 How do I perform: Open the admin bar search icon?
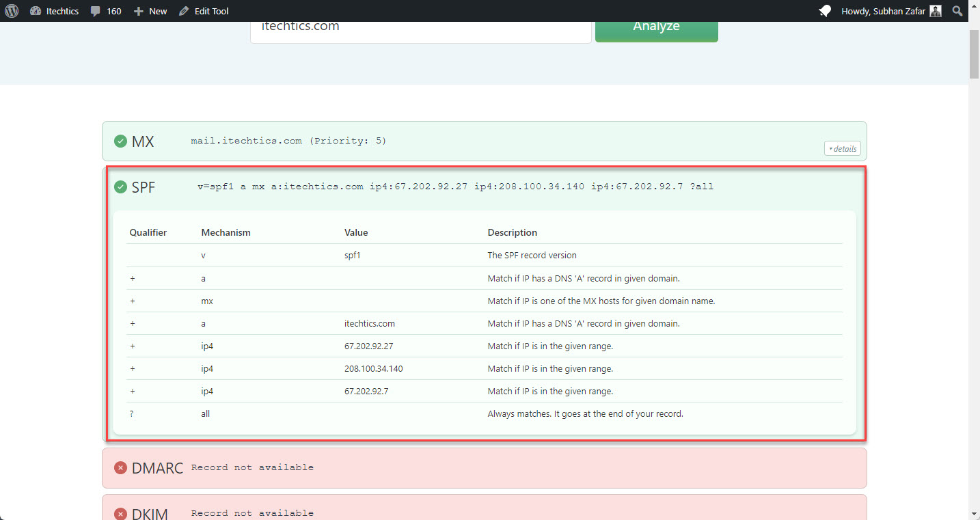click(x=957, y=11)
